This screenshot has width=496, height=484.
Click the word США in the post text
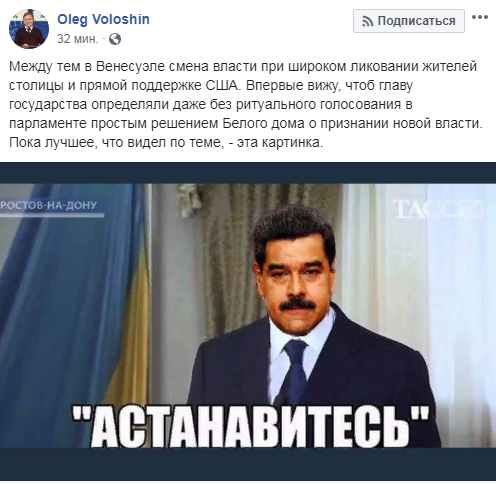point(222,86)
